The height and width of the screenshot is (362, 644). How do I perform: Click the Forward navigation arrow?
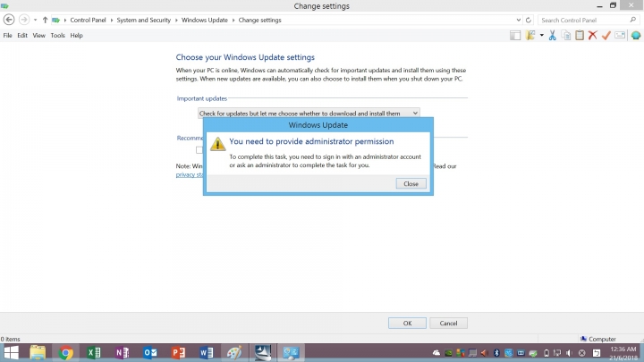[x=24, y=20]
